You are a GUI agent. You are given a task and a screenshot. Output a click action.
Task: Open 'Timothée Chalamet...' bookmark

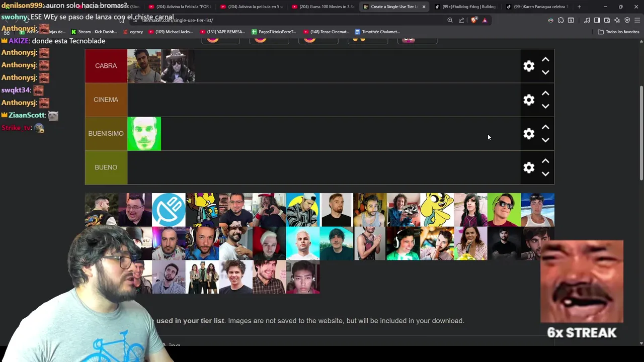click(x=377, y=32)
